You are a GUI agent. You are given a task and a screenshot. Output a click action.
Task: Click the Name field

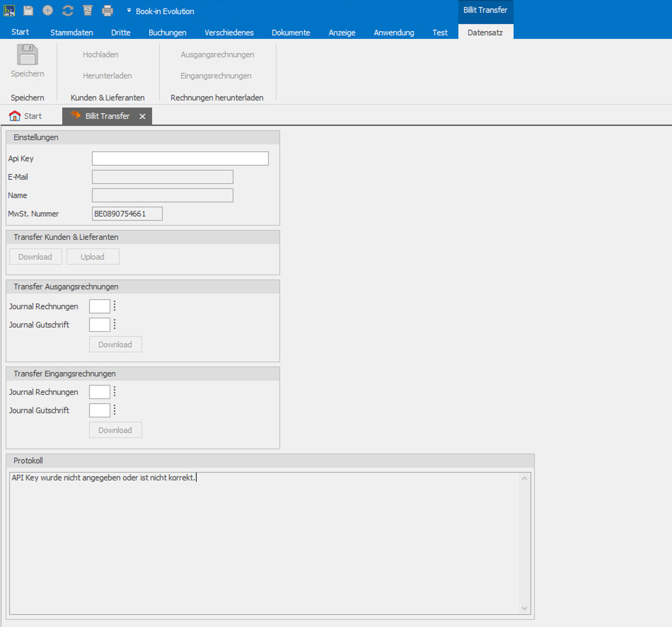pos(163,196)
